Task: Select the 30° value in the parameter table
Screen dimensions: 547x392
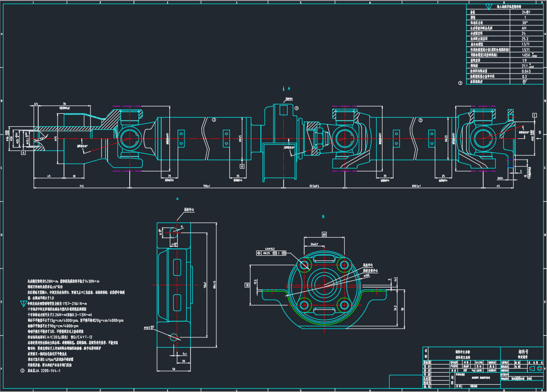Action: (x=525, y=23)
